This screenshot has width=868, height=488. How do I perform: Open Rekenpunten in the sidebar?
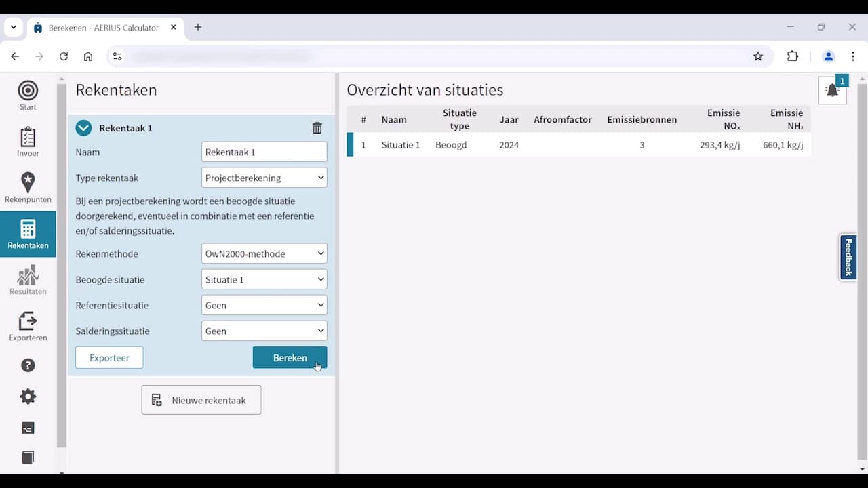pos(28,188)
